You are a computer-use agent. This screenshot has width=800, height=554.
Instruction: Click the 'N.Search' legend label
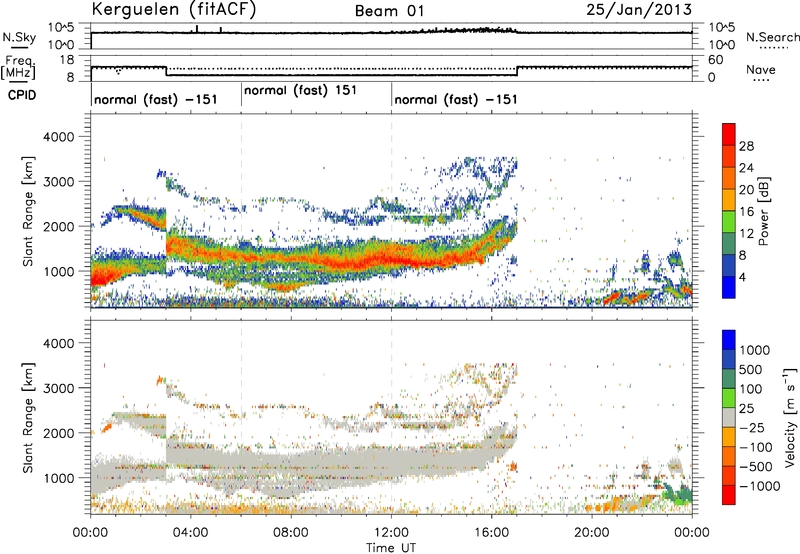click(x=772, y=37)
